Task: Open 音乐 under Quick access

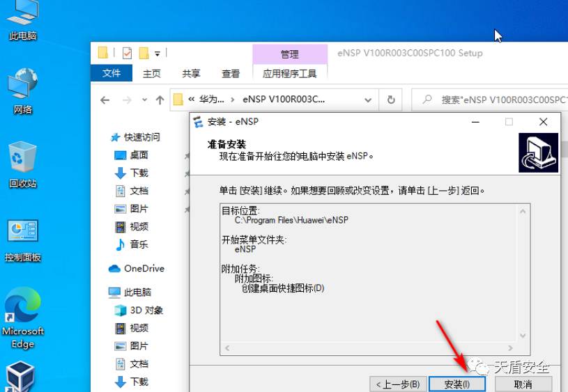Action: [132, 244]
